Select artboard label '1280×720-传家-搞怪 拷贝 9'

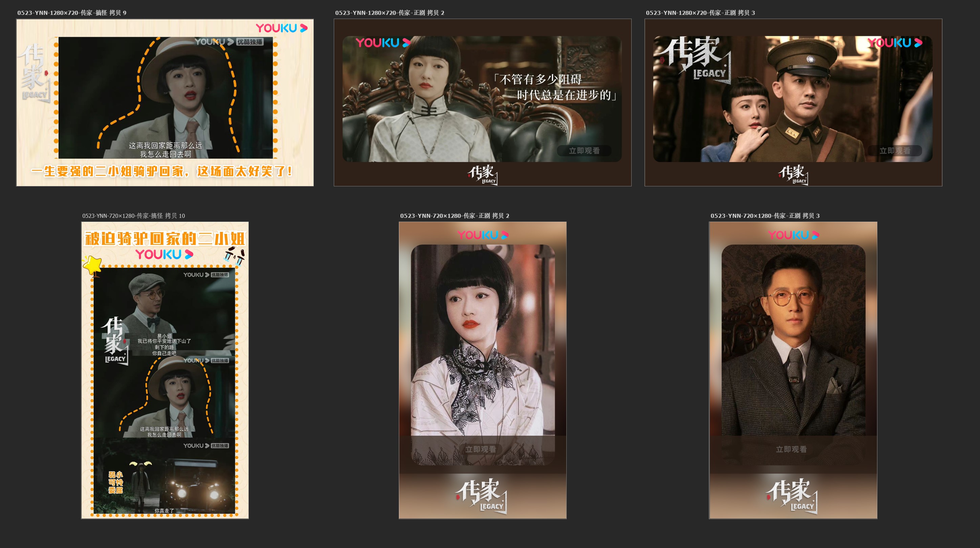71,13
